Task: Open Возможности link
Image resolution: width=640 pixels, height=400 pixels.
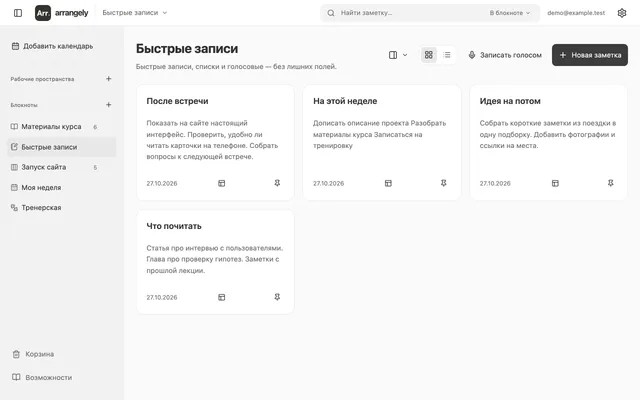Action: tap(42, 377)
